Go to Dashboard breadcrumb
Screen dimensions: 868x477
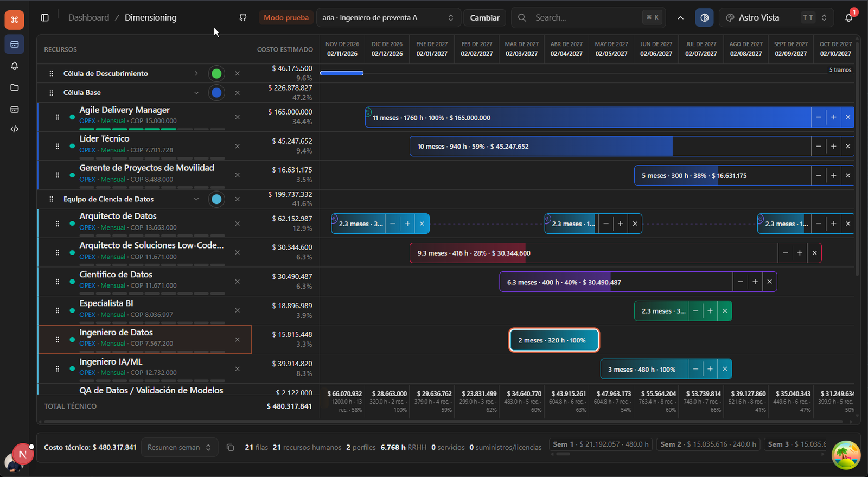tap(88, 17)
